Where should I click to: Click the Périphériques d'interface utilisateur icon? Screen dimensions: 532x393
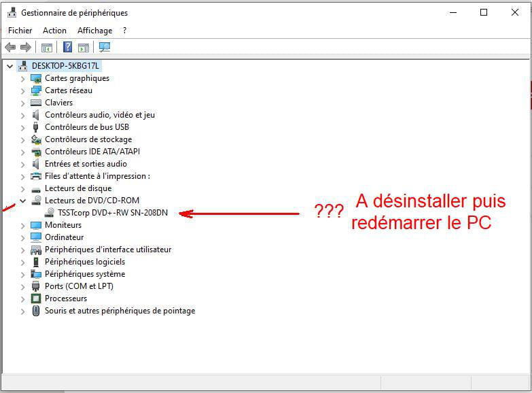click(35, 250)
